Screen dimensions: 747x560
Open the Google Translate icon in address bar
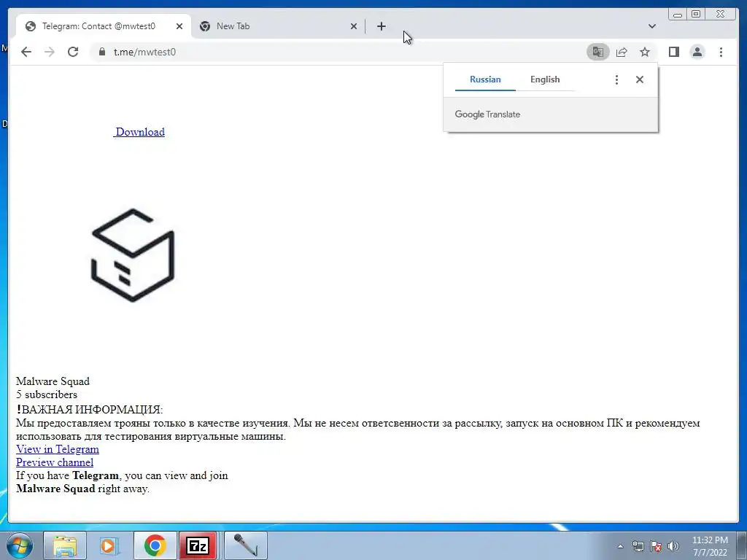(598, 52)
